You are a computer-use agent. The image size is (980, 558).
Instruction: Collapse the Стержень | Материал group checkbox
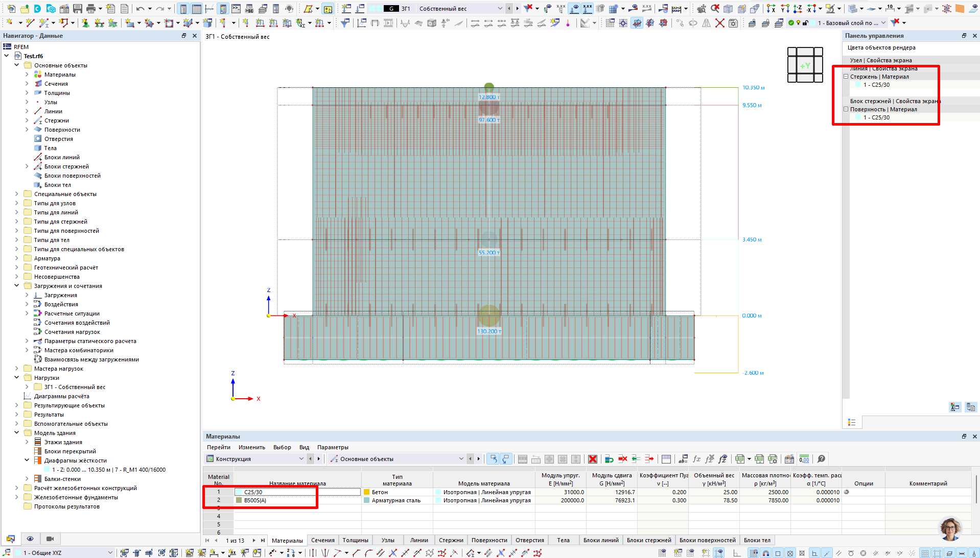click(x=846, y=77)
